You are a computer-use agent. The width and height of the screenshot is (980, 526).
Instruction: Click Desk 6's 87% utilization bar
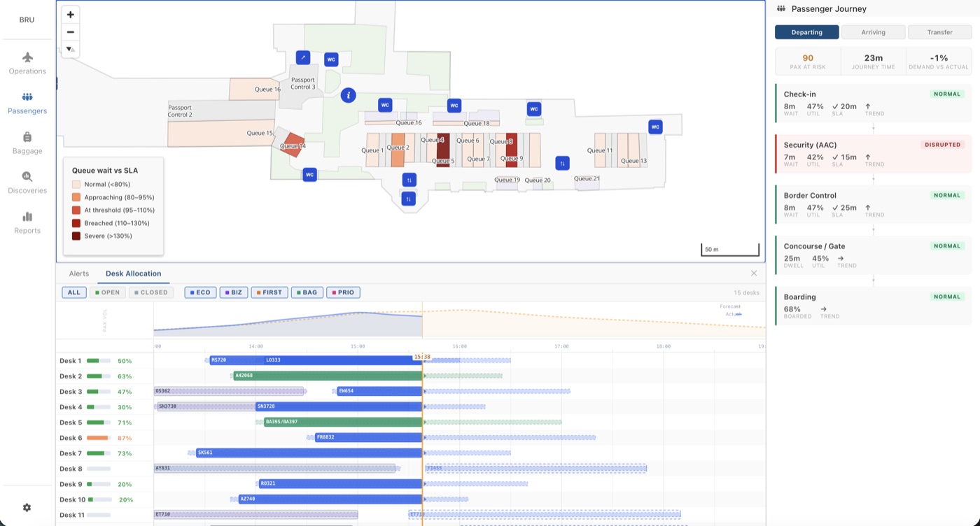(x=99, y=438)
